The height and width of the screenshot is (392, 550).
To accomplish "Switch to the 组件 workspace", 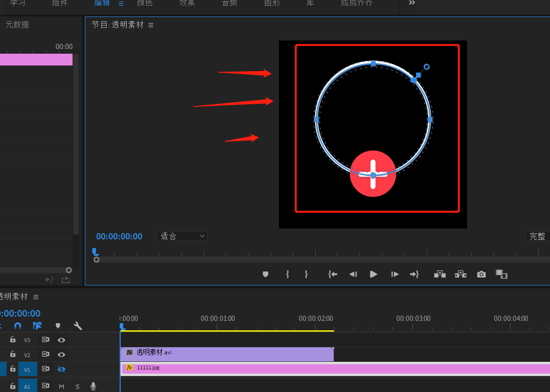I will coord(60,3).
